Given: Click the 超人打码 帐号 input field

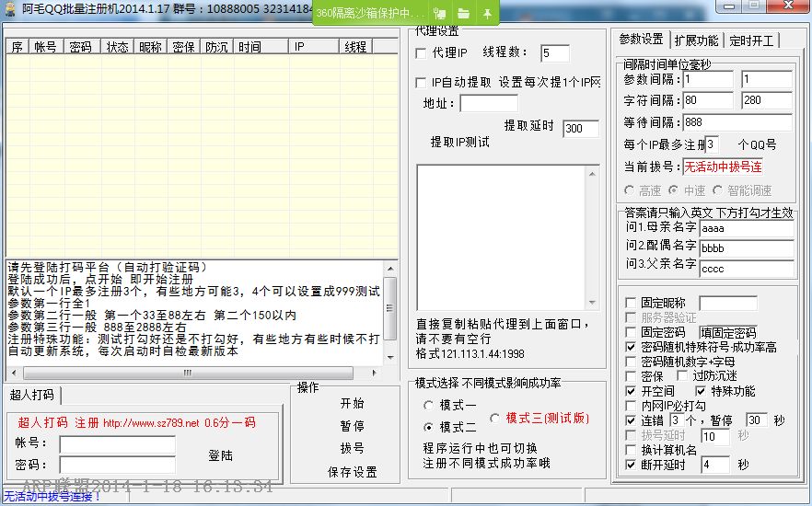Looking at the screenshot, I should (118, 444).
